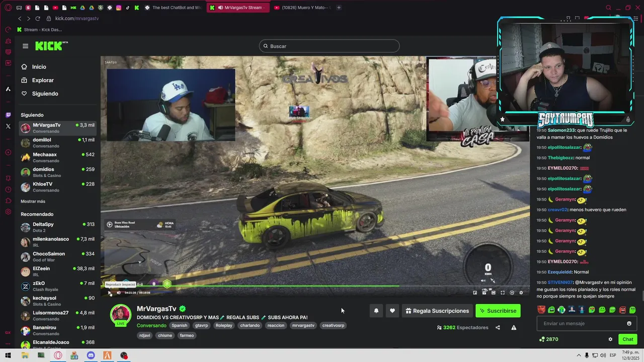Viewport: 644px width, 362px height.
Task: Show hidden system tray icons
Action: (579, 355)
